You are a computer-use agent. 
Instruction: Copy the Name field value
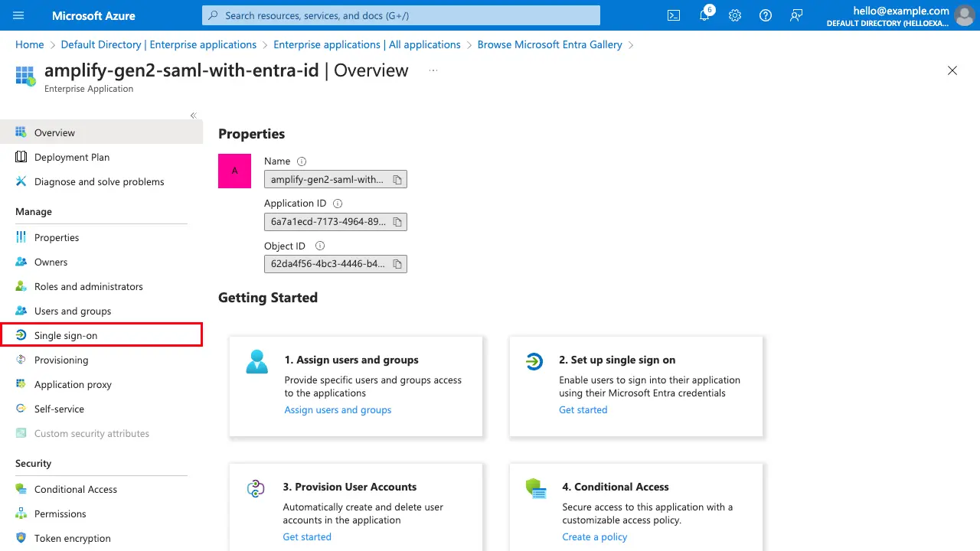pyautogui.click(x=397, y=180)
